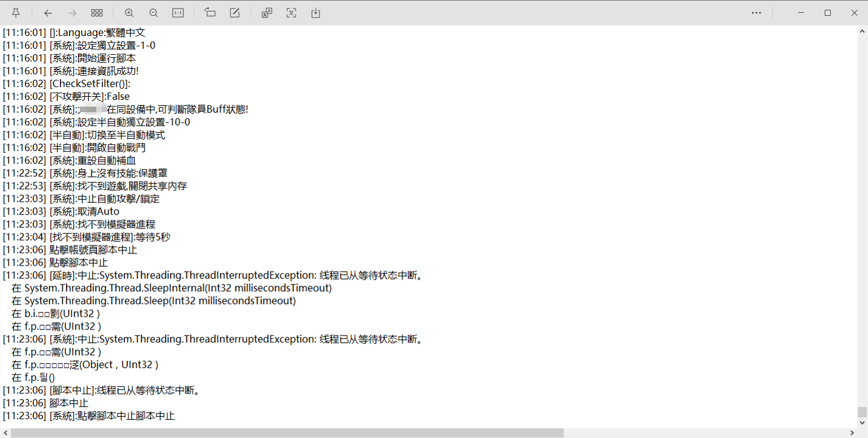Click the '開啟自動戰鬥' log line
The width and height of the screenshot is (868, 438).
click(74, 148)
